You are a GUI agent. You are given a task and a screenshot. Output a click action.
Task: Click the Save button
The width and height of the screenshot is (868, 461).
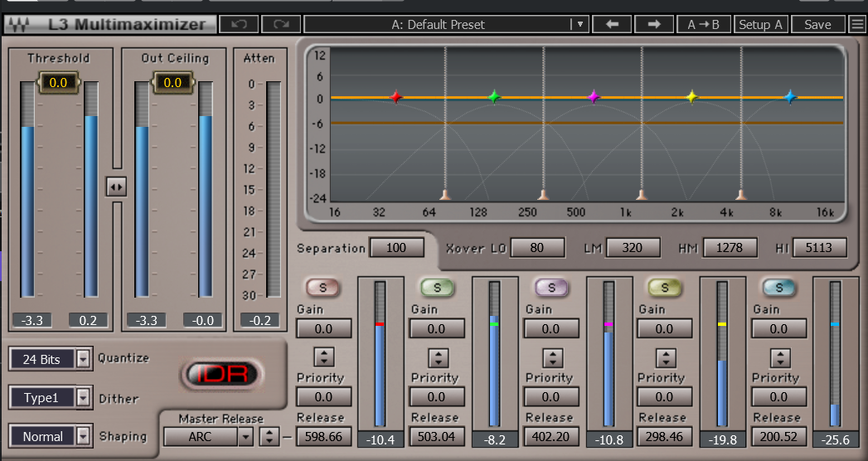click(x=818, y=24)
